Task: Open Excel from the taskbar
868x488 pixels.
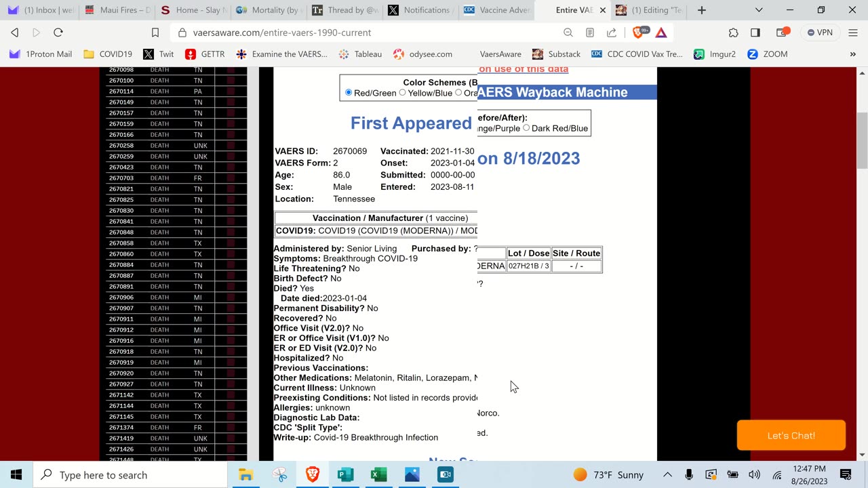Action: point(379,474)
